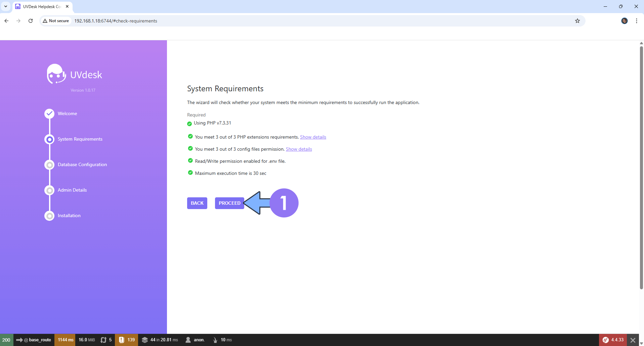
Task: Click the green check beside Maximum execution time
Action: pyautogui.click(x=190, y=172)
